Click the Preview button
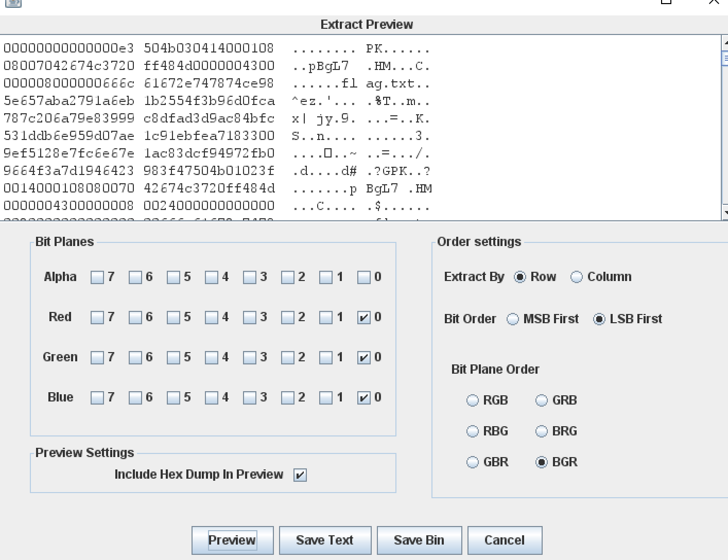 coord(232,540)
